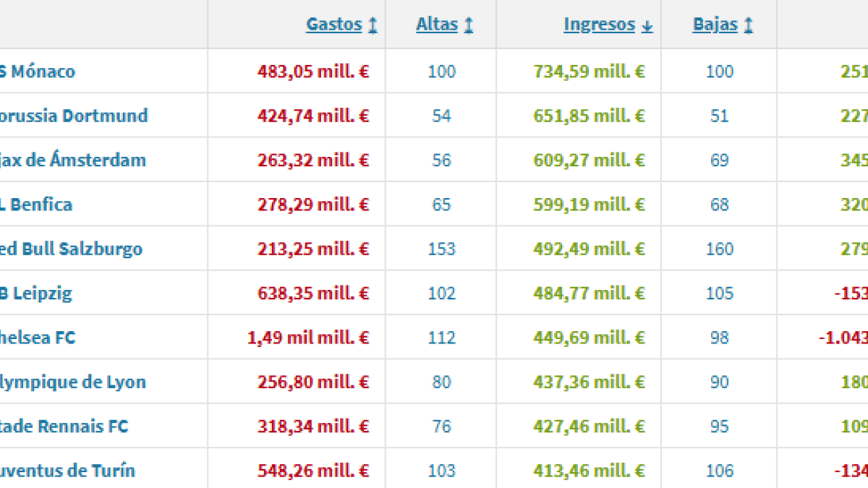Open the Leipzig club link
Viewport: 868px width, 488px height.
point(36,294)
